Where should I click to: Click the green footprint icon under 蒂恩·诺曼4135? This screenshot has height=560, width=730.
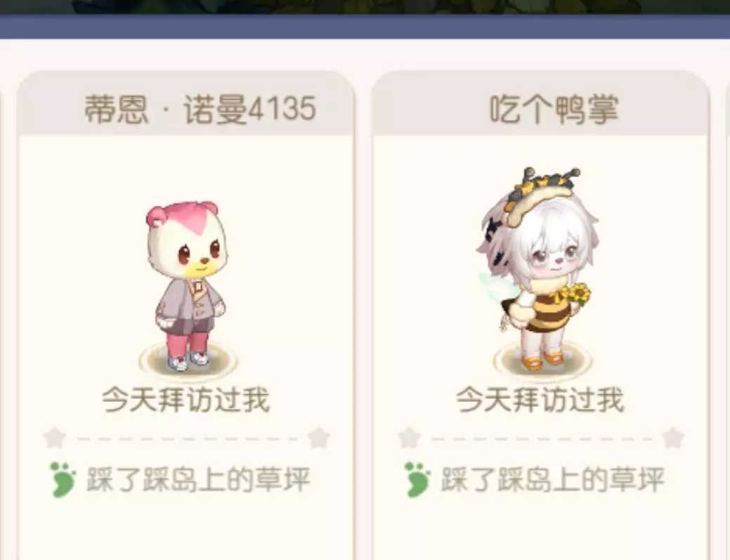pyautogui.click(x=63, y=479)
